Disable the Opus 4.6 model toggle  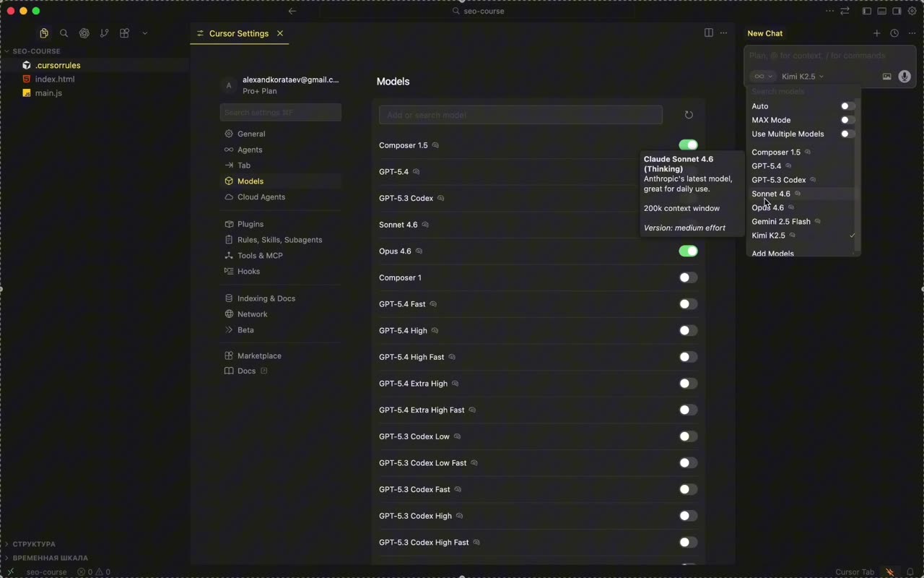tap(688, 251)
